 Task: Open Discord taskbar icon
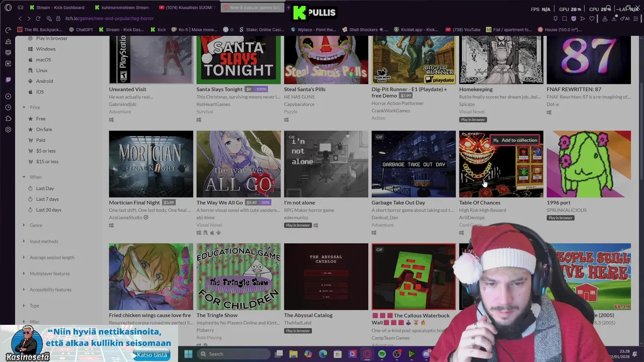427,354
